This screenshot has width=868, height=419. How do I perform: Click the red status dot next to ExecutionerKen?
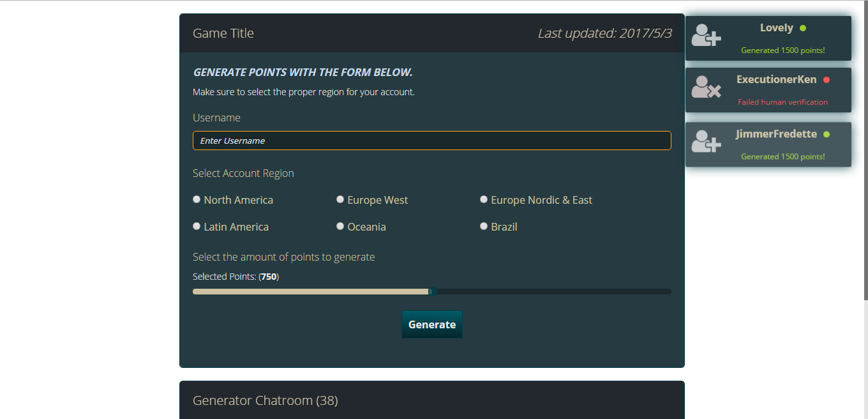pos(827,80)
